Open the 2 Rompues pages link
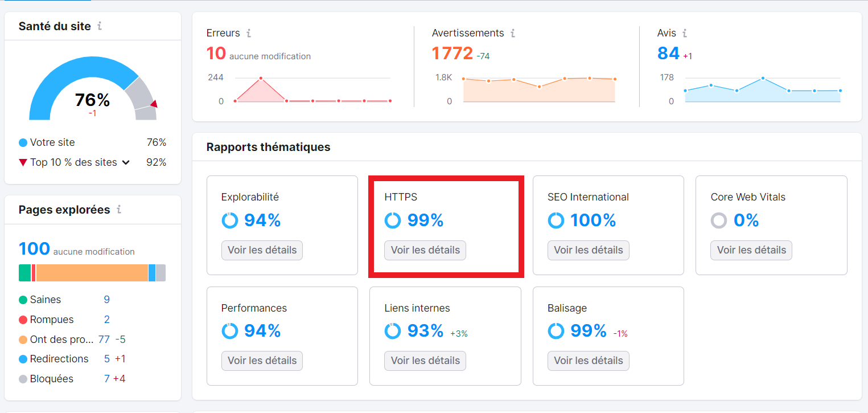Screen dimensions: 868x413 click(106, 320)
